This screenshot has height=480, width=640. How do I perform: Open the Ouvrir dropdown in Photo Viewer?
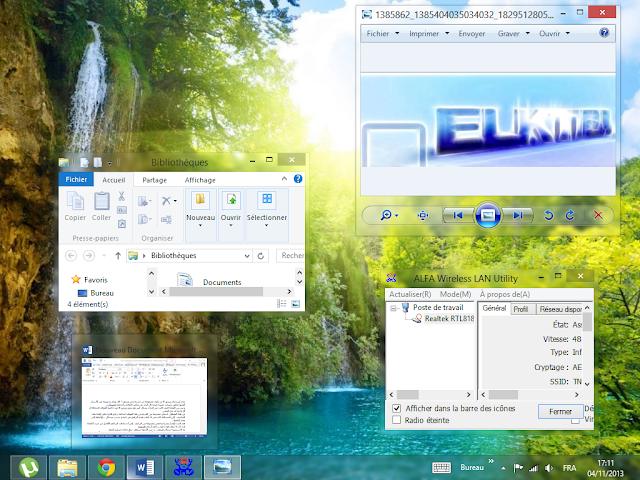pyautogui.click(x=554, y=33)
